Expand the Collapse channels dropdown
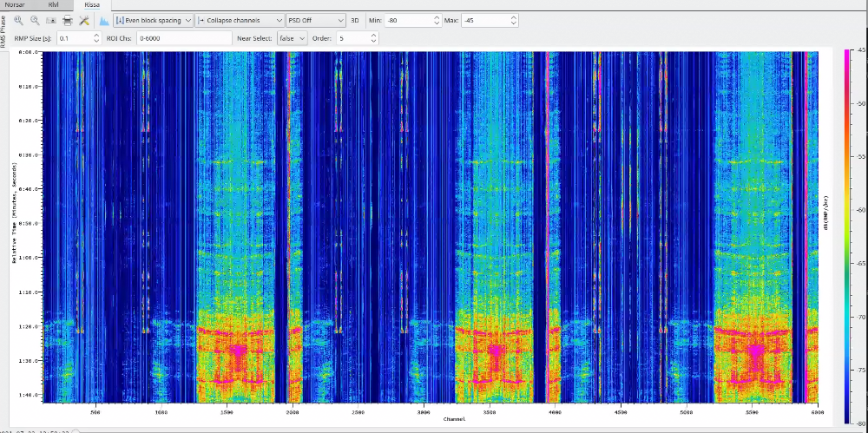This screenshot has width=868, height=433. coord(240,20)
